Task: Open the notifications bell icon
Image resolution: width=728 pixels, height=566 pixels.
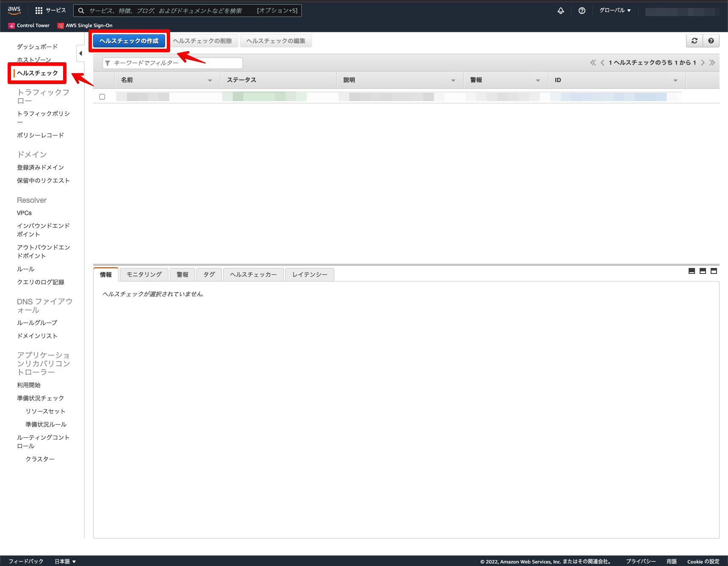Action: point(560,11)
